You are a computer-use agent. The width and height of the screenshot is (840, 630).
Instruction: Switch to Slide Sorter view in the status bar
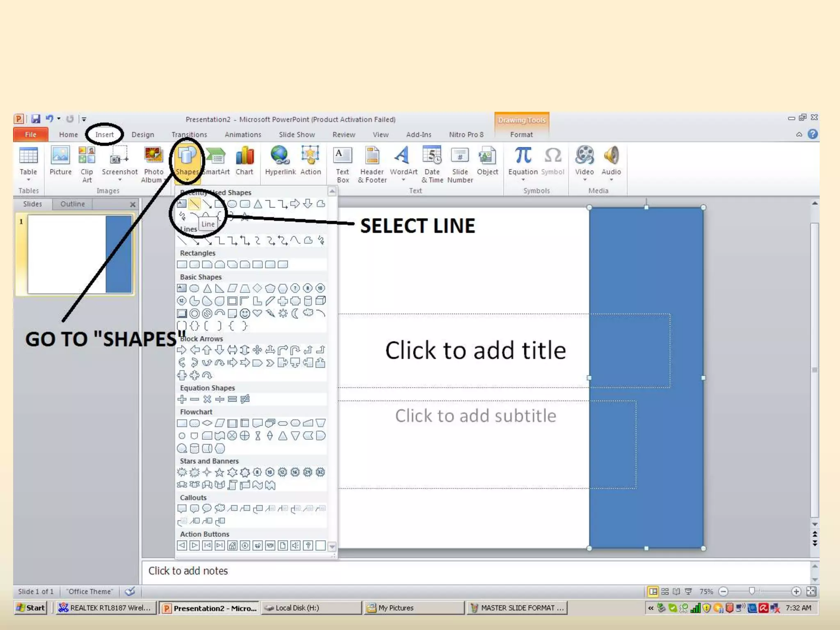tap(665, 591)
